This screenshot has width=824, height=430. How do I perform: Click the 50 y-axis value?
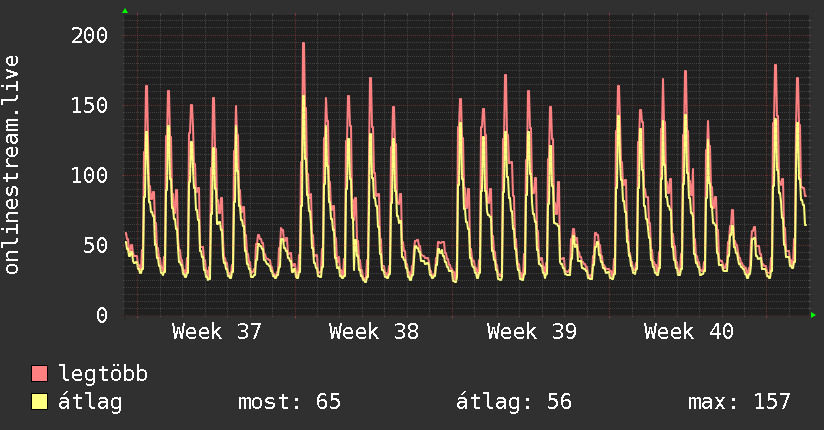point(96,245)
